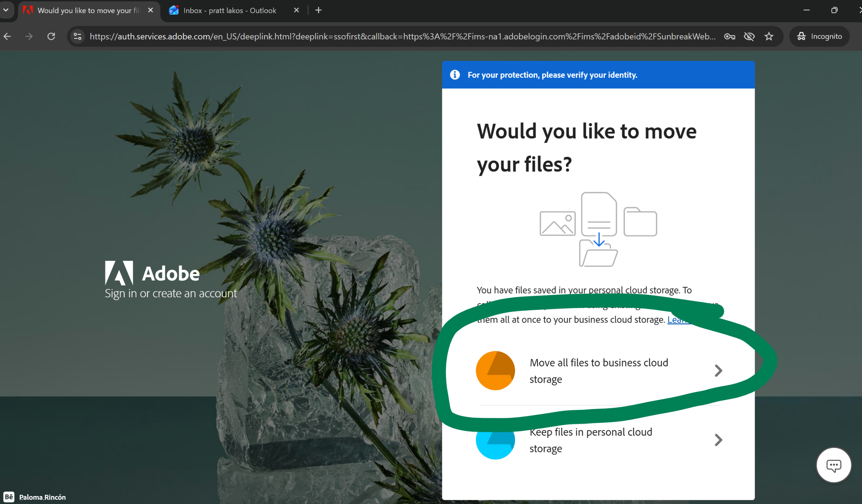The image size is (862, 504).
Task: Open the tab search dropdown arrow
Action: (6, 10)
